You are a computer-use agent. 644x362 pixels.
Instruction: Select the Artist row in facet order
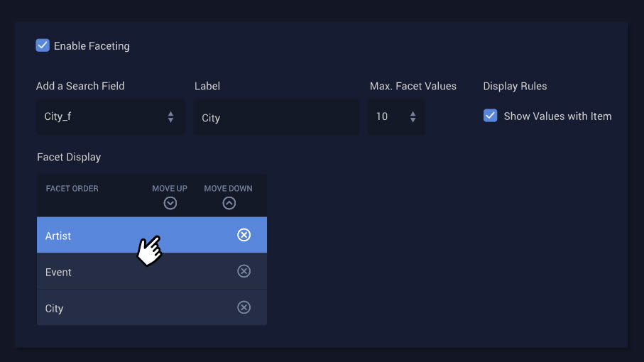point(152,235)
